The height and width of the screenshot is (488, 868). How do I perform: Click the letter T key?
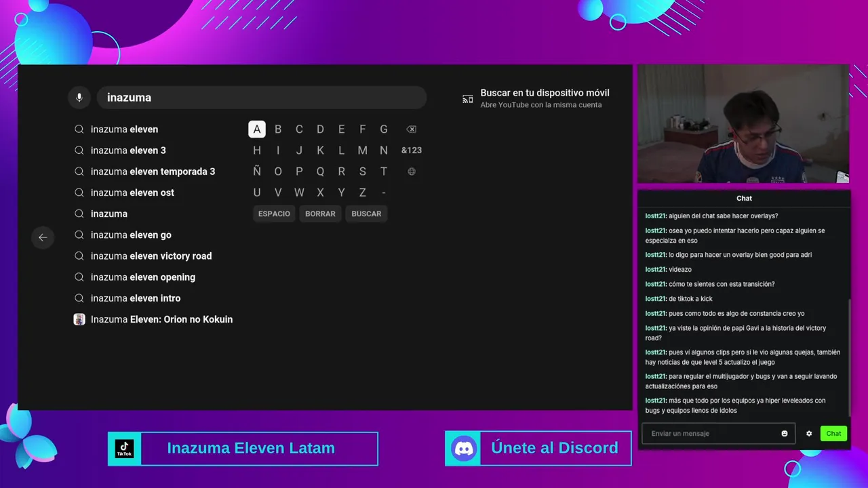tap(384, 171)
